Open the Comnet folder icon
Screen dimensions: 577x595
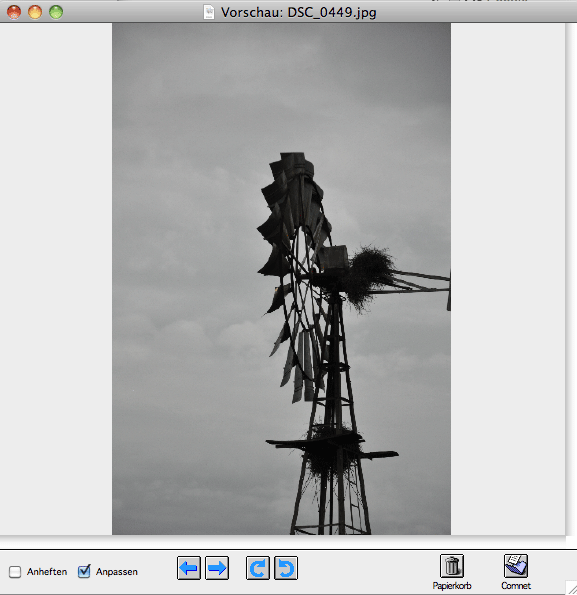point(516,566)
